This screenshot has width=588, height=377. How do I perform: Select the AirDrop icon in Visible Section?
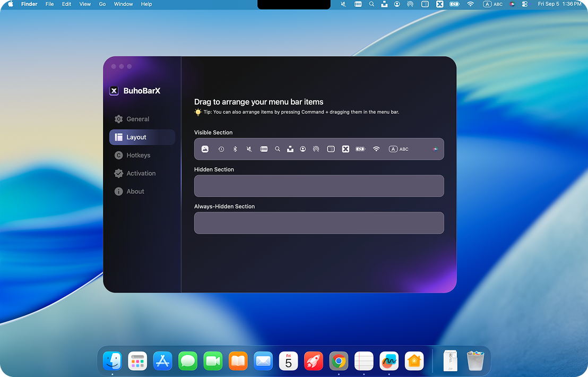point(316,149)
